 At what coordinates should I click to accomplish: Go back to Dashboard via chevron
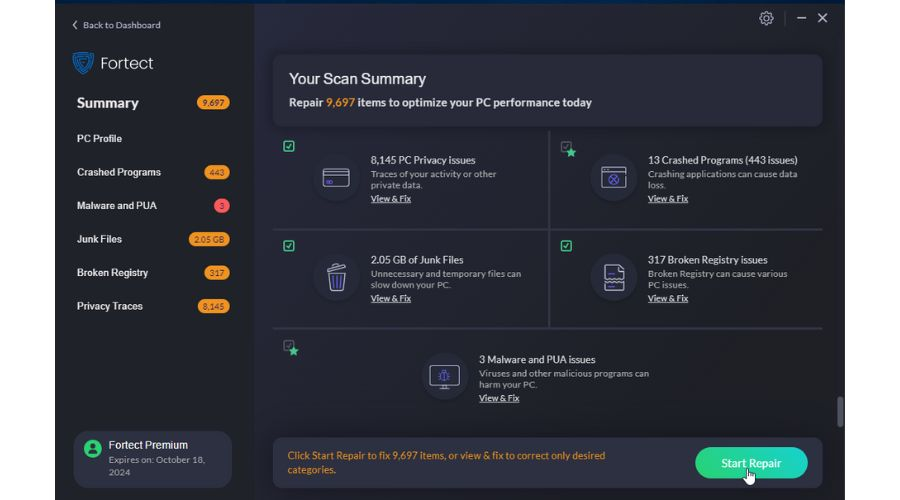click(75, 25)
